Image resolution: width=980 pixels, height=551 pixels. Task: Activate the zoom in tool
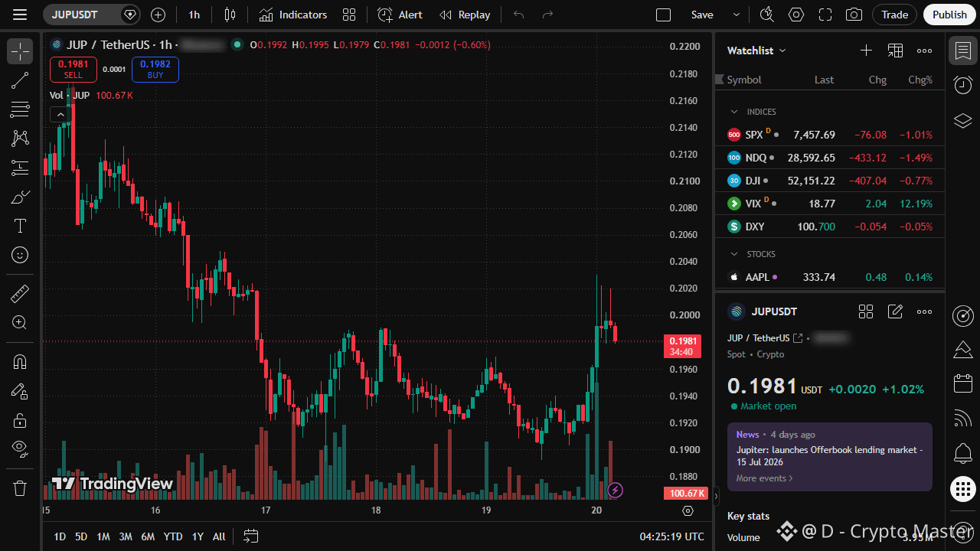[20, 322]
